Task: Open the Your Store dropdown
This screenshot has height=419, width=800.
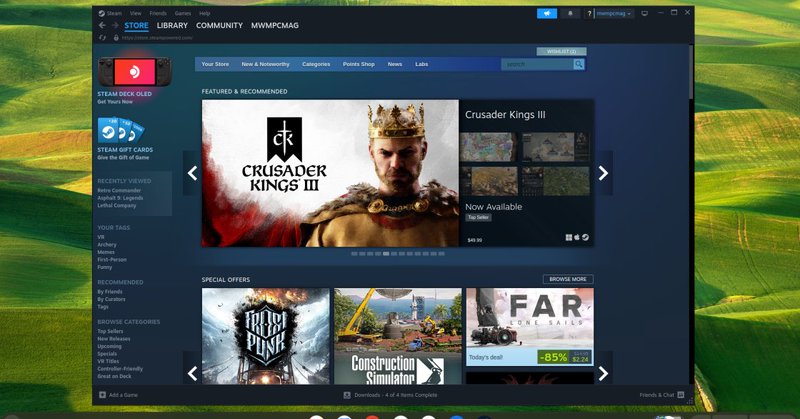Action: [x=215, y=64]
